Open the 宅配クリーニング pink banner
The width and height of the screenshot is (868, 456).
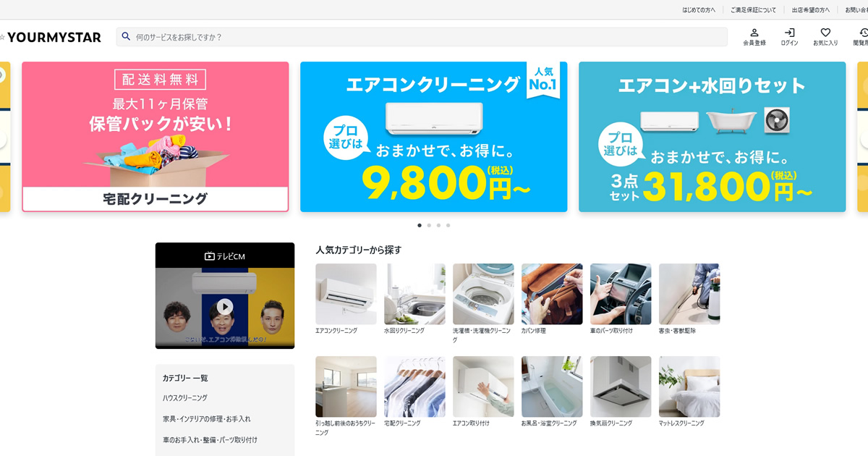pyautogui.click(x=156, y=137)
